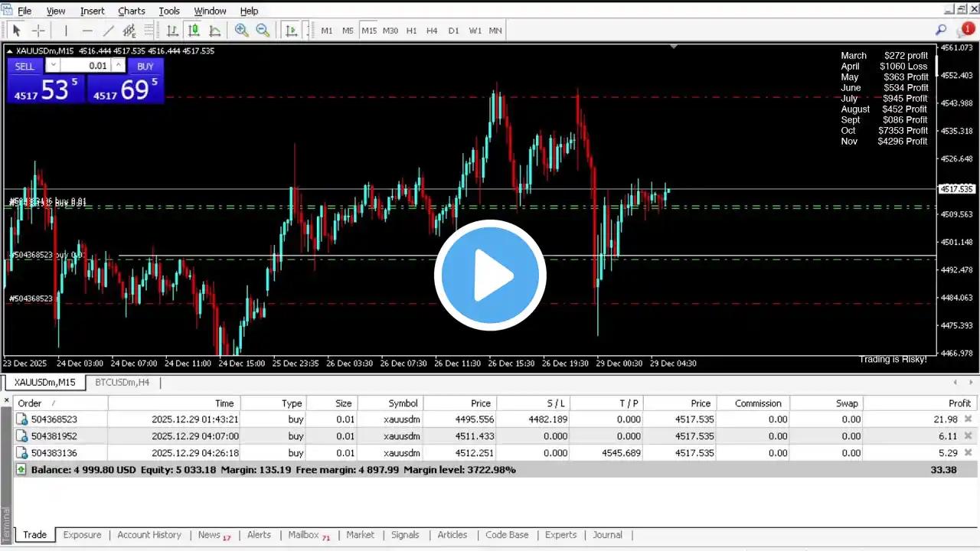The width and height of the screenshot is (980, 551).
Task: Select the XAUUSDm,M15 chart tab
Action: tap(44, 382)
